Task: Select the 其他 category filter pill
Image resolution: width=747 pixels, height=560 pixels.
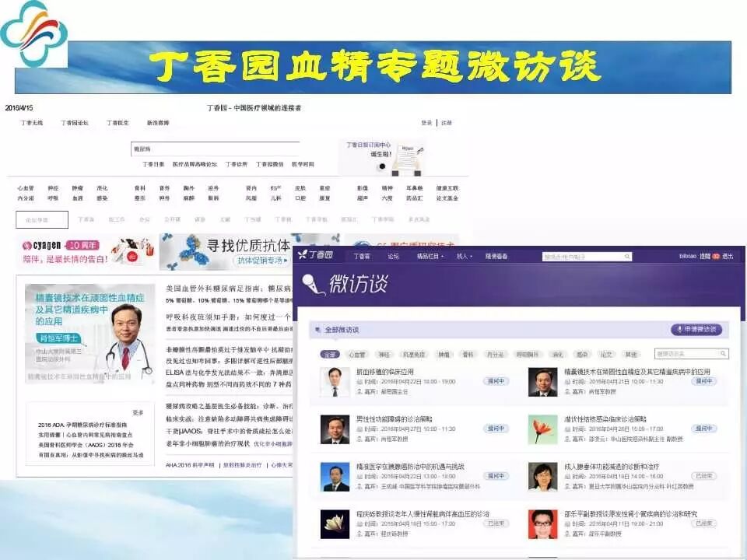Action: [x=631, y=355]
